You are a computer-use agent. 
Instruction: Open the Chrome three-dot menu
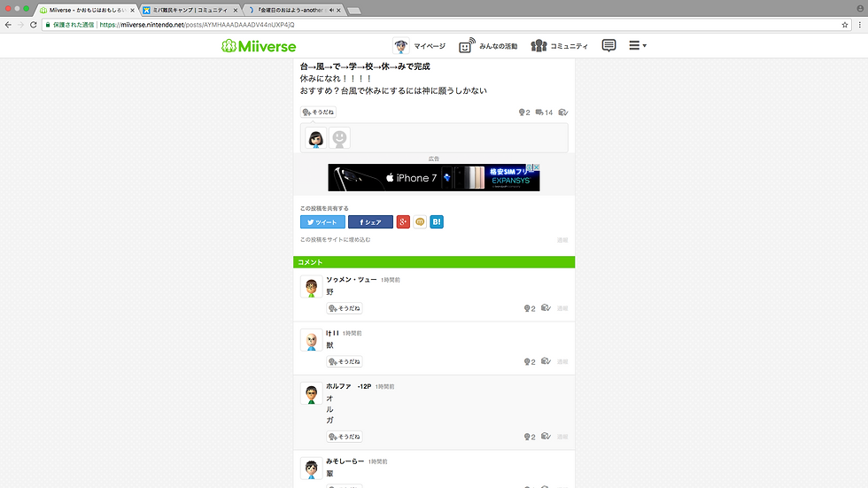[860, 24]
